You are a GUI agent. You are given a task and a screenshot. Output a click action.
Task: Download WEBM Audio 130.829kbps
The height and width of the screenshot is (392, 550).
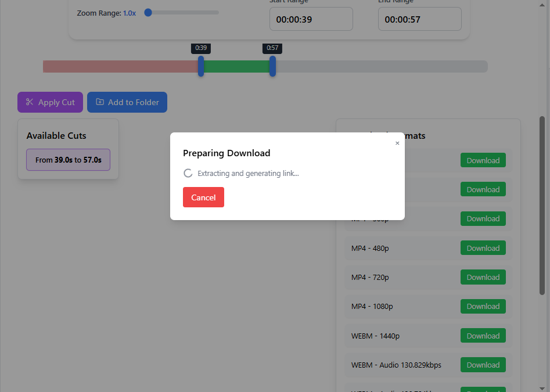(483, 365)
